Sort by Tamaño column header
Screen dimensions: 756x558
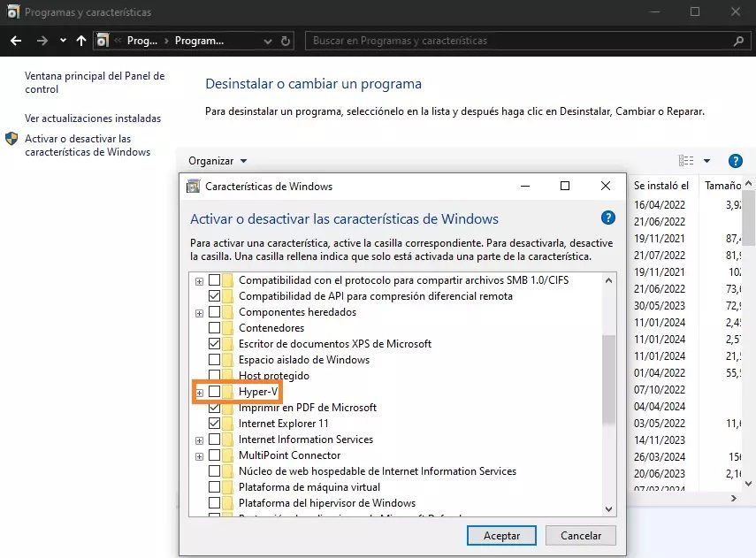point(722,186)
